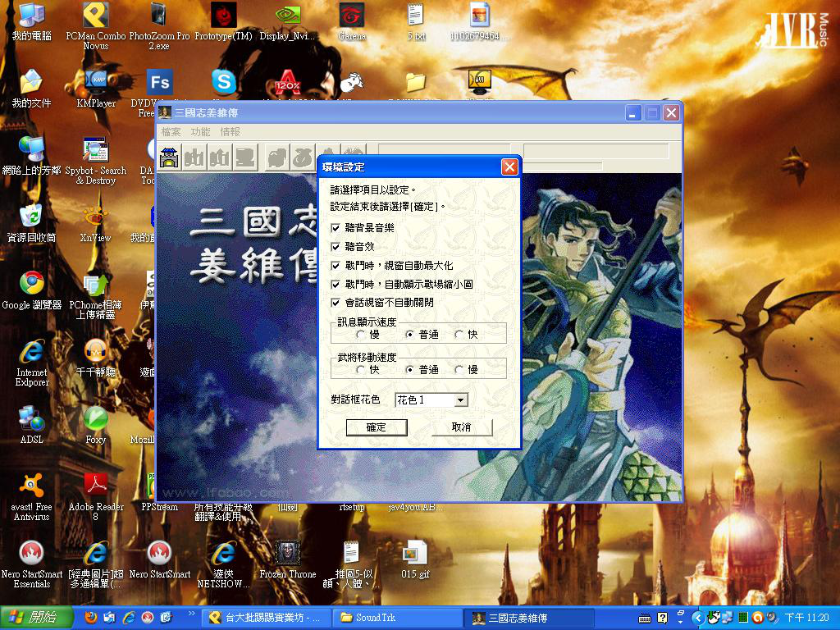Launch the Frozen Throne desktop shortcut
Image resolution: width=840 pixels, height=630 pixels.
(287, 553)
